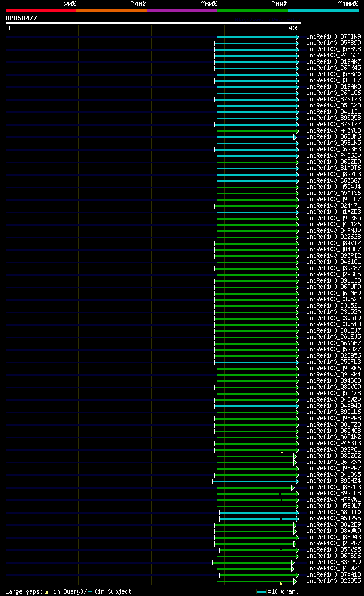
Task: Click the white query length bar
Action: point(154,23)
